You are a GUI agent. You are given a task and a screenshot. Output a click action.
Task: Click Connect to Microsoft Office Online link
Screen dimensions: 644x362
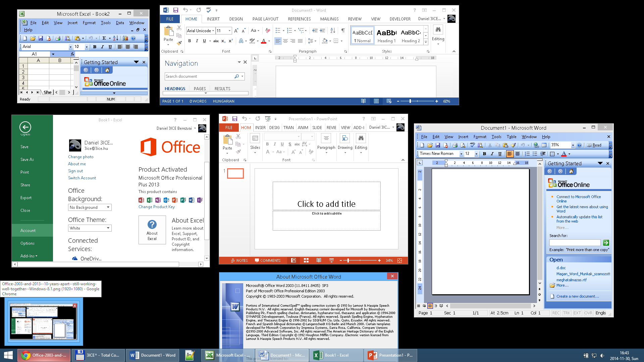[578, 199]
